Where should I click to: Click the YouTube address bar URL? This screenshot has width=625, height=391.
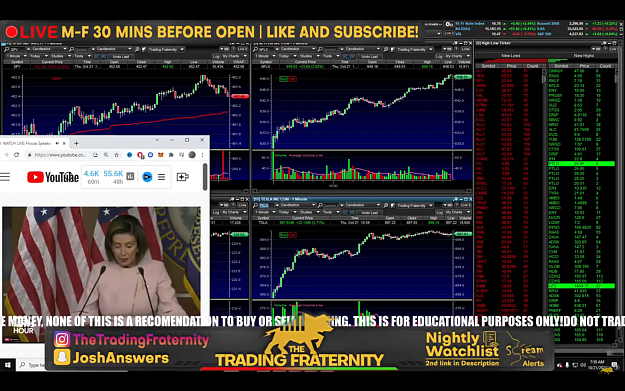60,155
